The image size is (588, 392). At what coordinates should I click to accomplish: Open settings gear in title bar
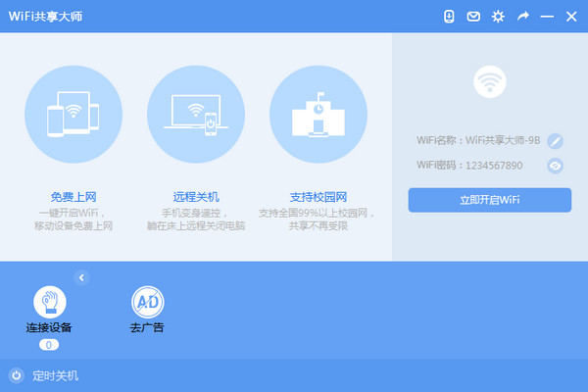coord(498,17)
